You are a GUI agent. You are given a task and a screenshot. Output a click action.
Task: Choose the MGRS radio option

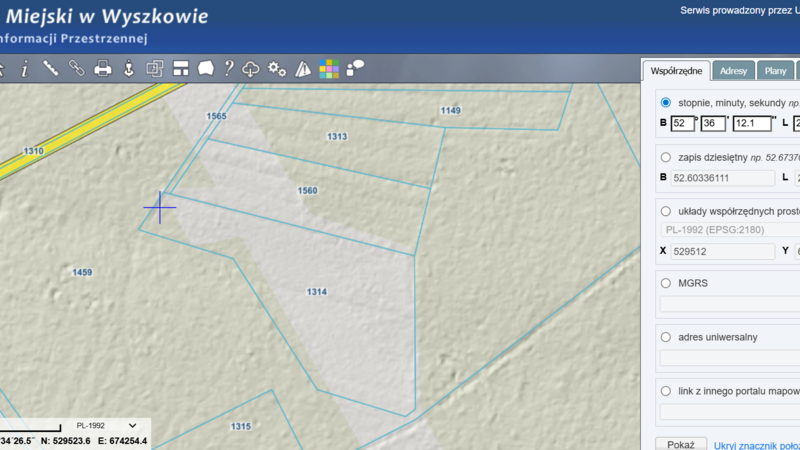[x=666, y=283]
